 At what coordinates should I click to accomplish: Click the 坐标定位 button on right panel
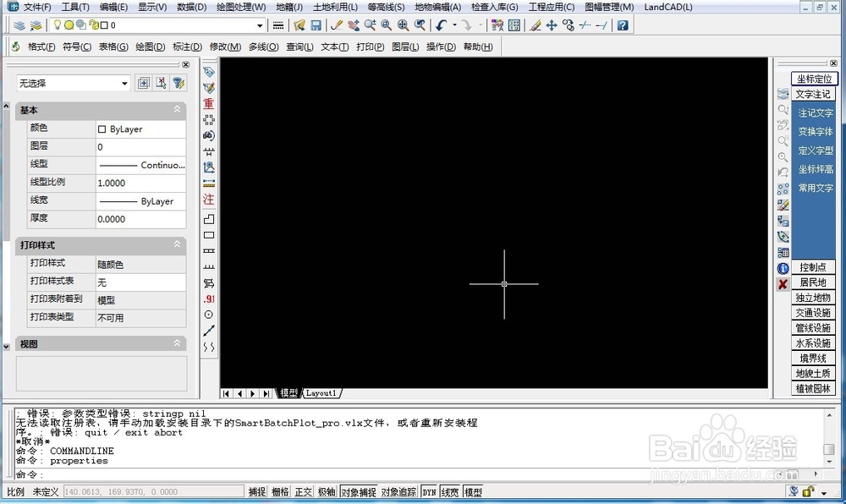(814, 79)
